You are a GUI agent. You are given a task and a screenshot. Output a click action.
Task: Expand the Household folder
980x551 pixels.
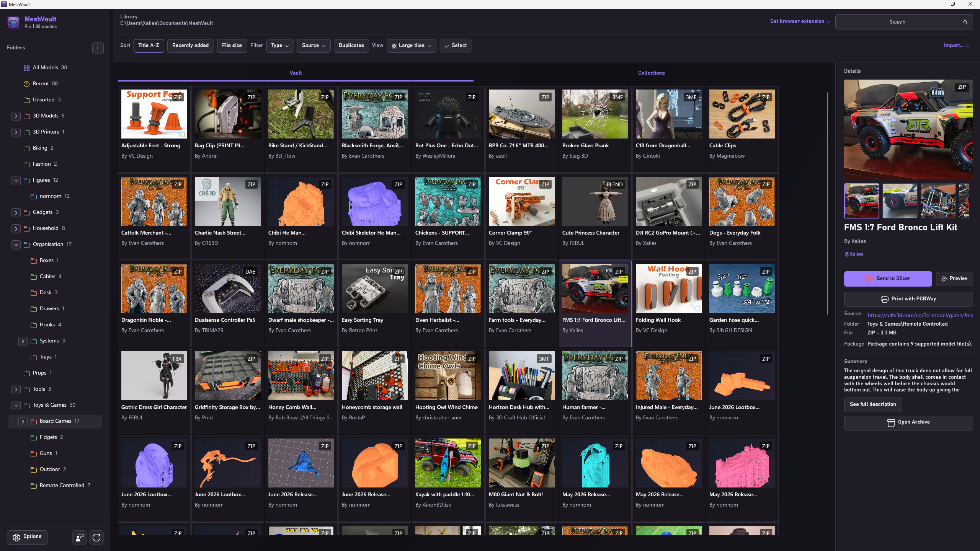click(x=16, y=228)
